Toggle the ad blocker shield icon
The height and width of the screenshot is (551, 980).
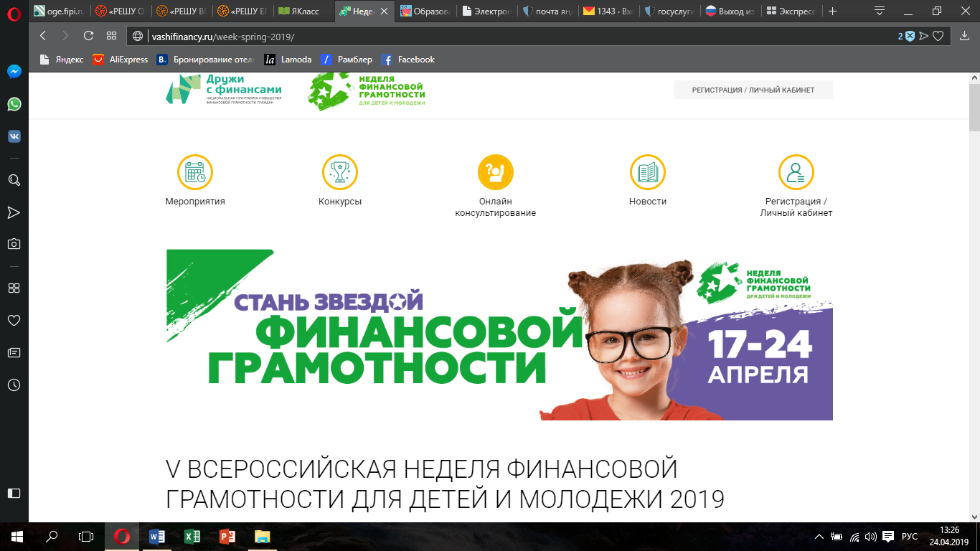click(910, 36)
